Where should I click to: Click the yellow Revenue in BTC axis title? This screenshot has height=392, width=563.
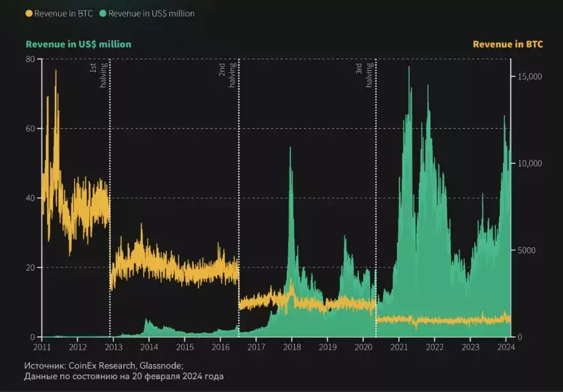click(x=507, y=44)
